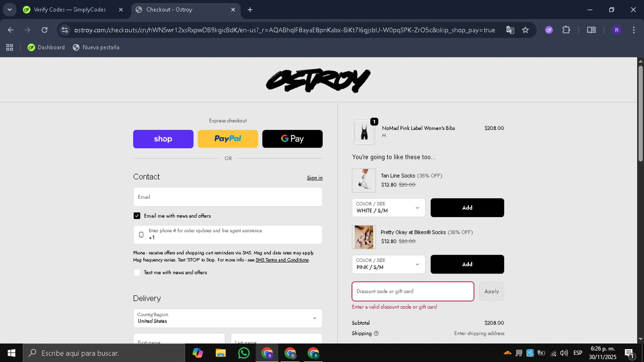Close the Verify Codes SimplyCodes tab

point(121,9)
